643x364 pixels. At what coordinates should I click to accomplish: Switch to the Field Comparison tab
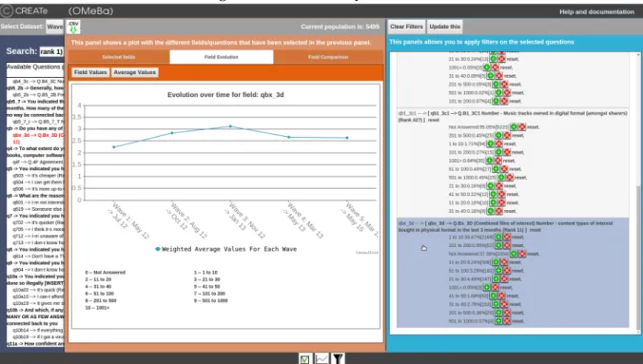click(x=328, y=57)
